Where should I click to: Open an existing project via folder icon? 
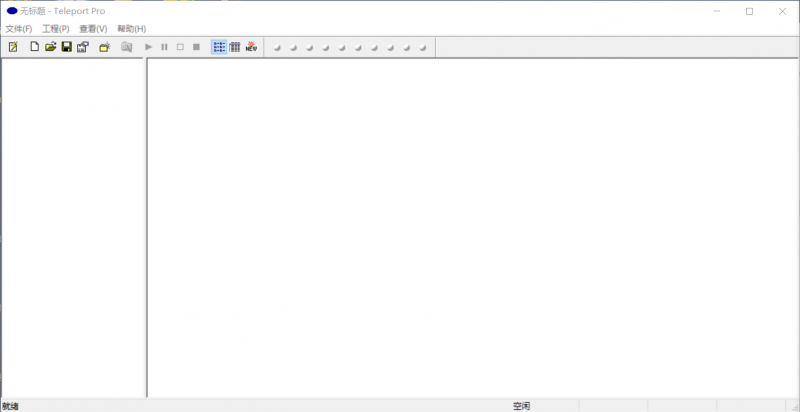click(x=50, y=47)
